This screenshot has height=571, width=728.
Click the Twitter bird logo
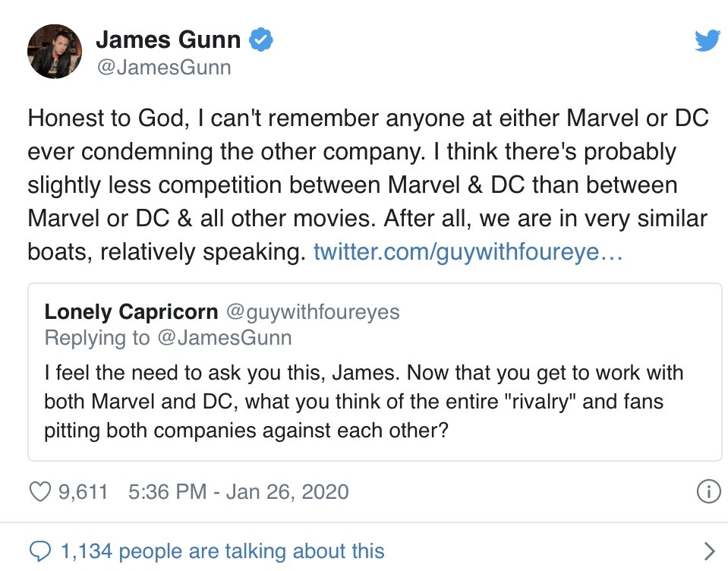706,40
